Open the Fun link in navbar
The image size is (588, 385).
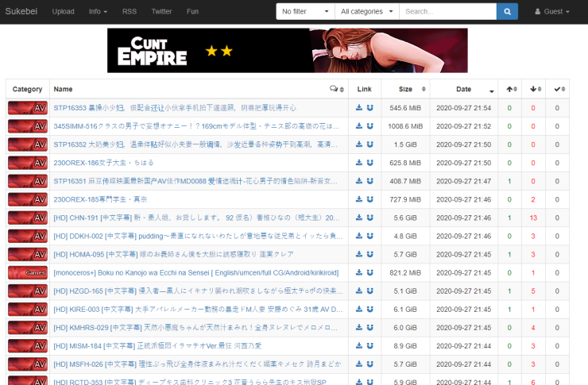point(192,12)
